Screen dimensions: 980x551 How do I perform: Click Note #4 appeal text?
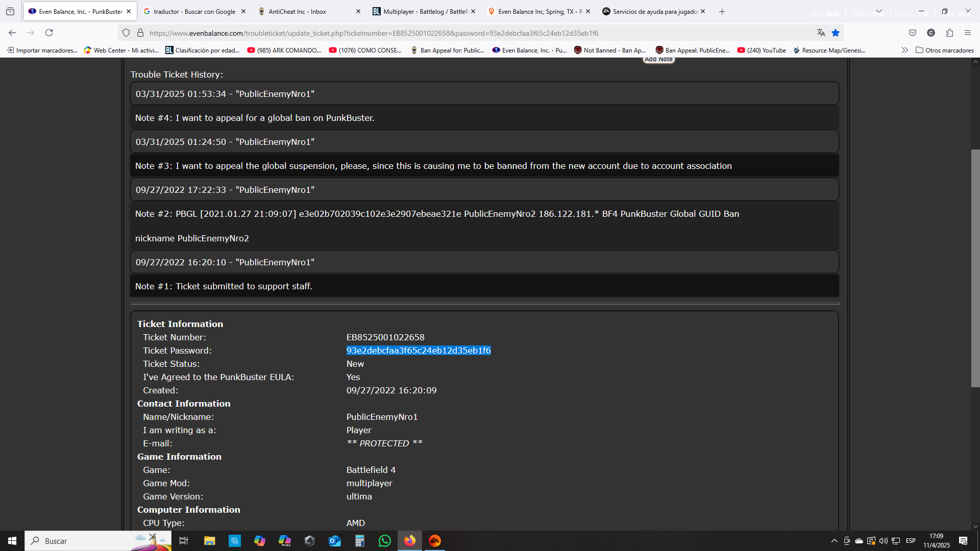pos(255,118)
